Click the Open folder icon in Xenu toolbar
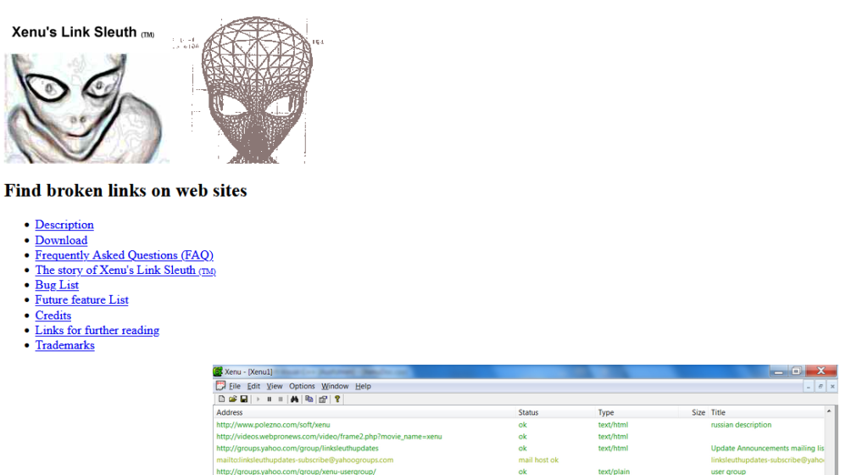The width and height of the screenshot is (868, 475). [232, 400]
